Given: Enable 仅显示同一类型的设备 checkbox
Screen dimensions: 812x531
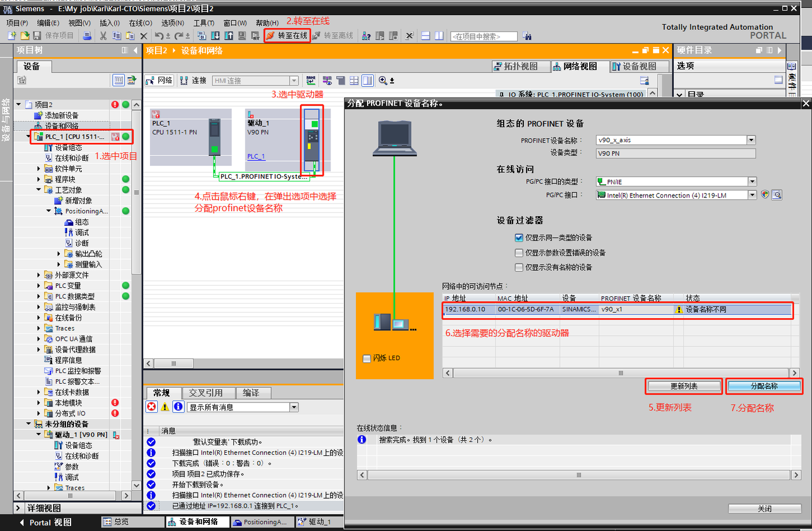Looking at the screenshot, I should [x=519, y=238].
